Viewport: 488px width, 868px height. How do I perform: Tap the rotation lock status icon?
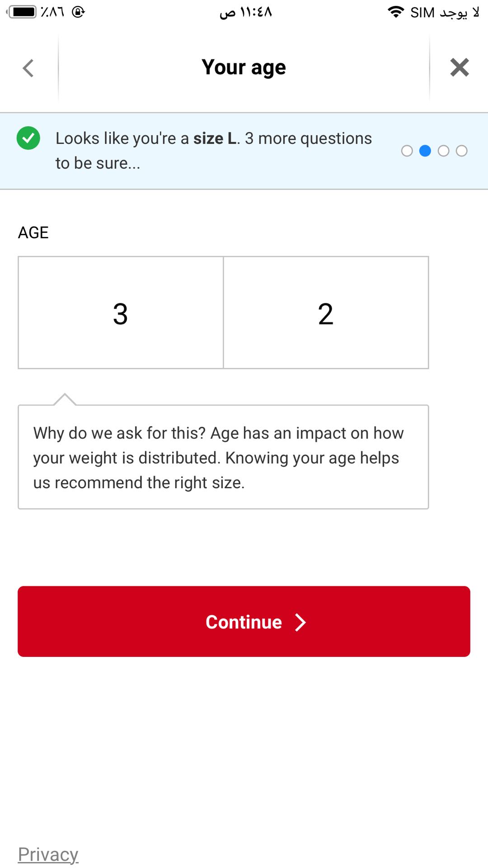click(x=78, y=12)
